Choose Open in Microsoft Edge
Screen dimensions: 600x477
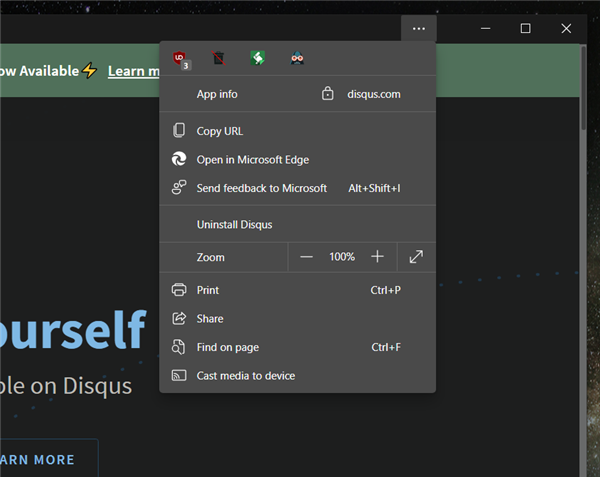252,160
